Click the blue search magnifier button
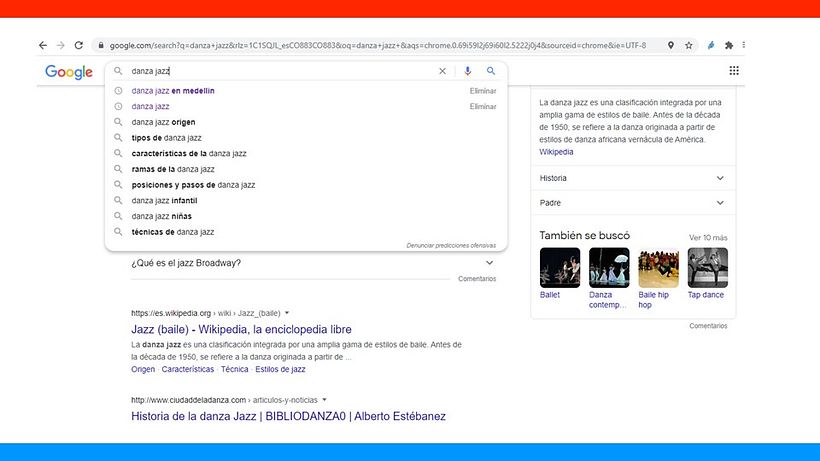Image resolution: width=820 pixels, height=461 pixels. (x=491, y=71)
